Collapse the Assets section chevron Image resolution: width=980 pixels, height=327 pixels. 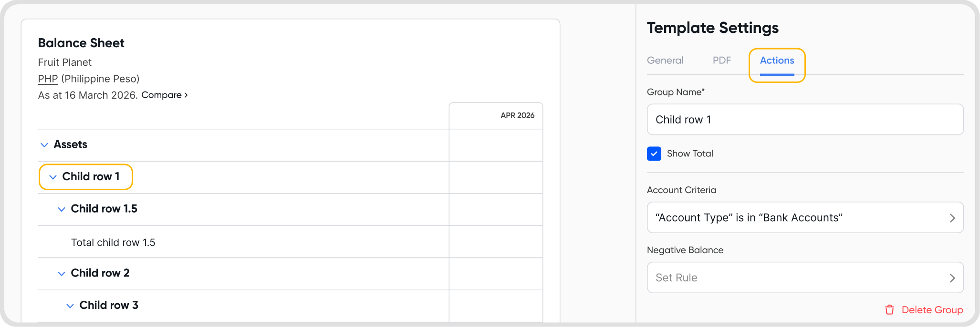tap(44, 145)
